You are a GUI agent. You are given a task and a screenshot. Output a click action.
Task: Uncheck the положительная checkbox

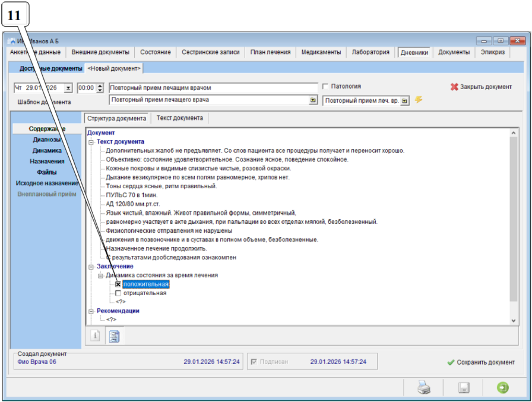coord(118,284)
